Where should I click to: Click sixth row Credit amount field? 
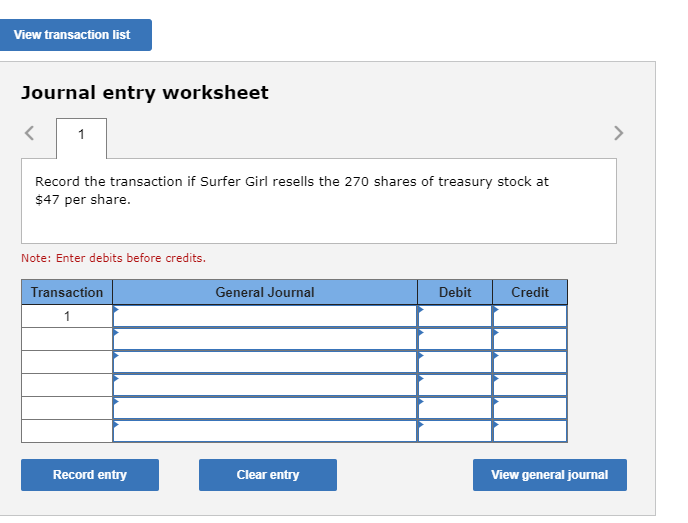[530, 431]
